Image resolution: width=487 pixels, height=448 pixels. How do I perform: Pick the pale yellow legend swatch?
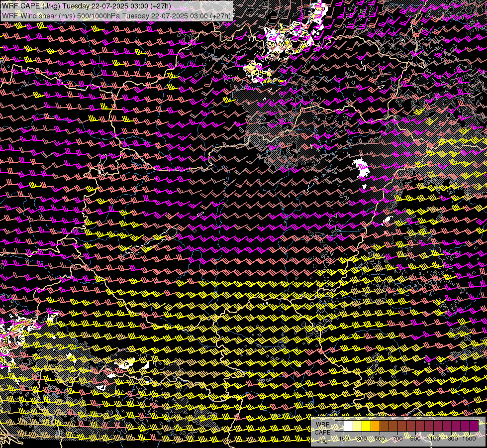pyautogui.click(x=358, y=426)
